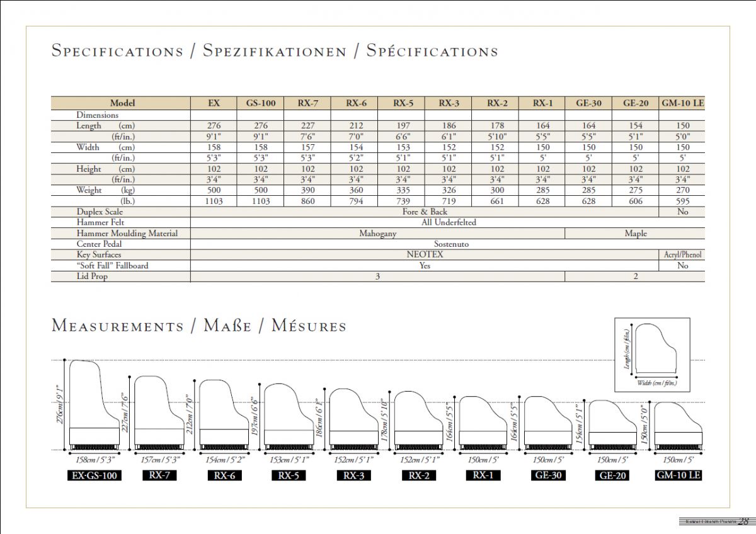Viewport: 756px width, 534px height.
Task: Select the EX column header
Action: 214,103
